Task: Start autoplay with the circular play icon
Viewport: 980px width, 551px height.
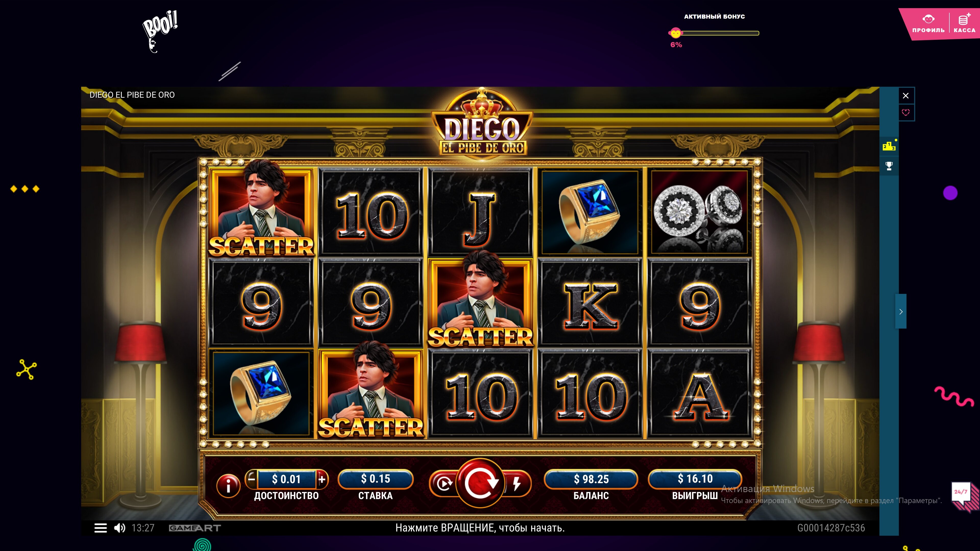Action: coord(444,484)
